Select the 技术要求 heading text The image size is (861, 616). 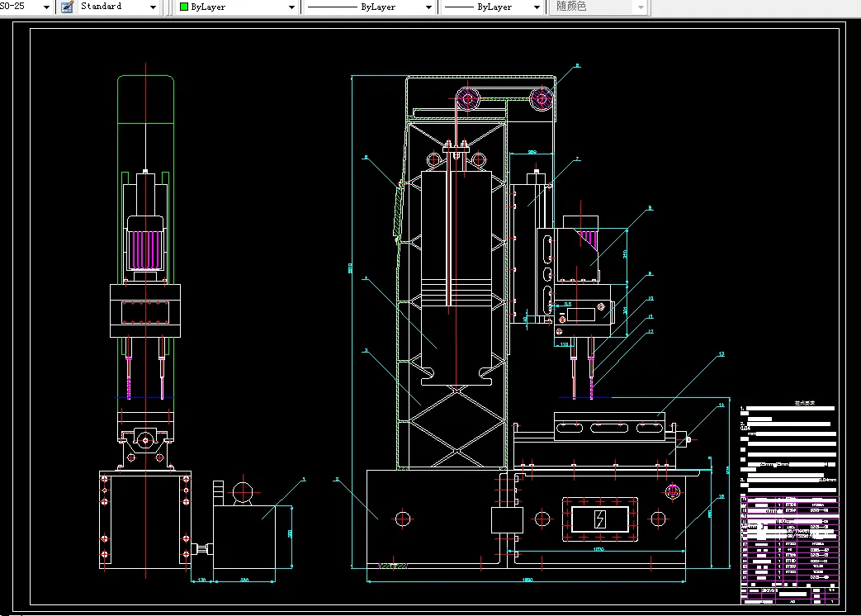click(805, 403)
